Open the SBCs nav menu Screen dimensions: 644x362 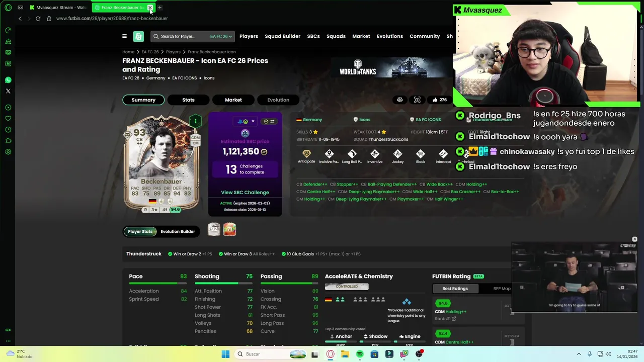(313, 36)
